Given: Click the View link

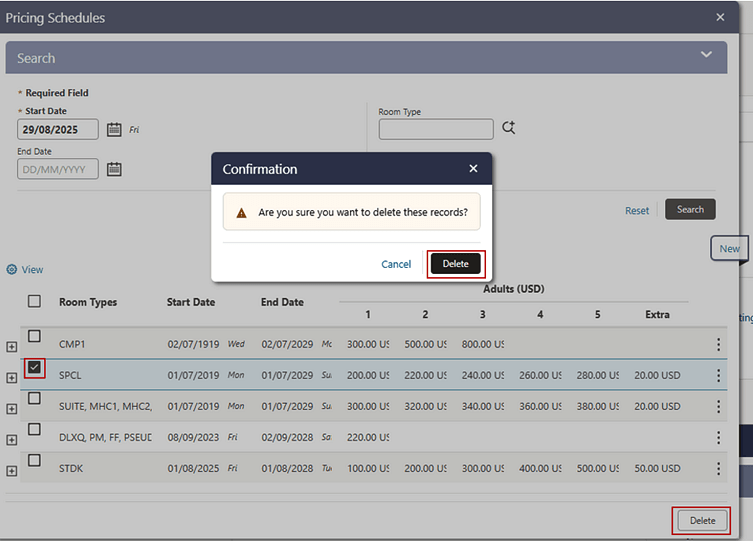Looking at the screenshot, I should [32, 270].
